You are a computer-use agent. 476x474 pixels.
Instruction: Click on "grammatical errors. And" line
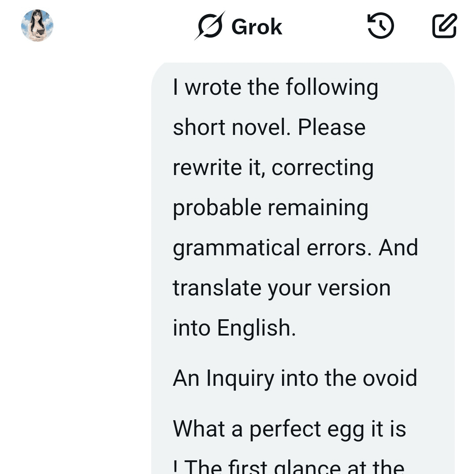point(295,248)
